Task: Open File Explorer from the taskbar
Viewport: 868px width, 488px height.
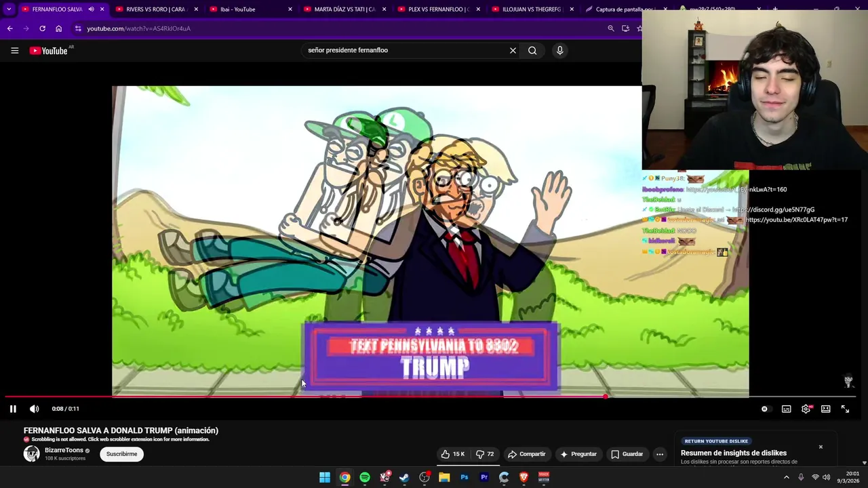Action: click(444, 477)
